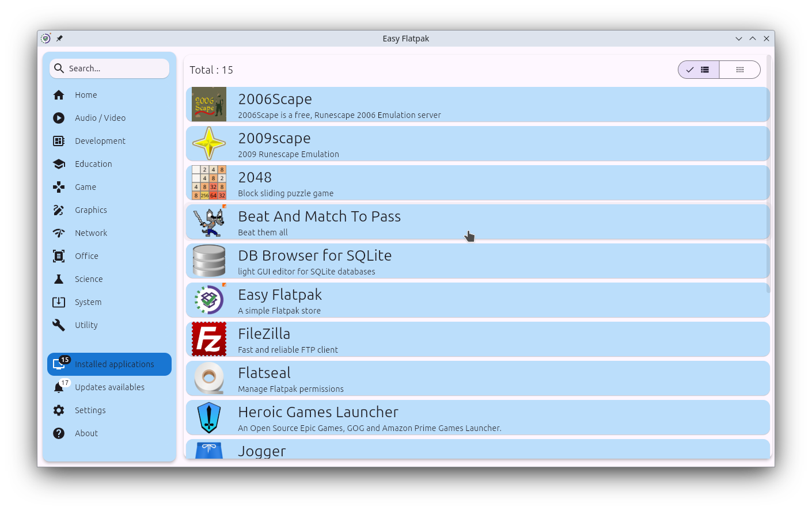Viewport: 812px width, 511px height.
Task: Click the Settings gear icon
Action: (x=59, y=410)
